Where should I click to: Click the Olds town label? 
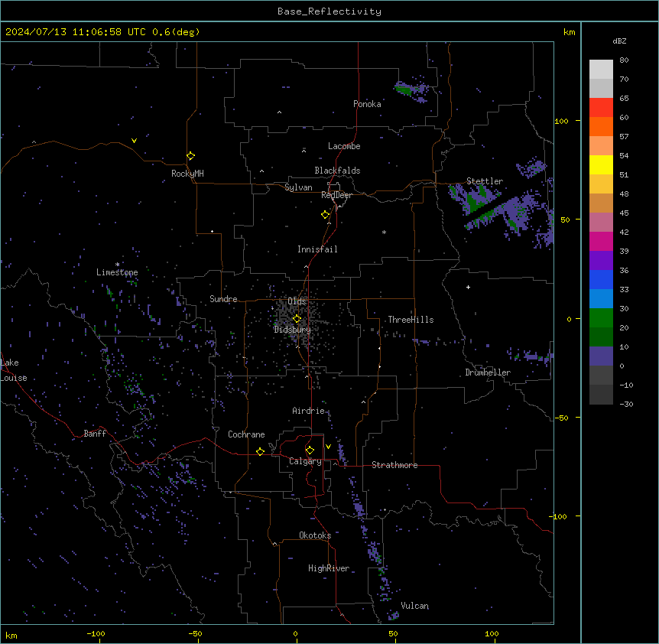click(297, 301)
